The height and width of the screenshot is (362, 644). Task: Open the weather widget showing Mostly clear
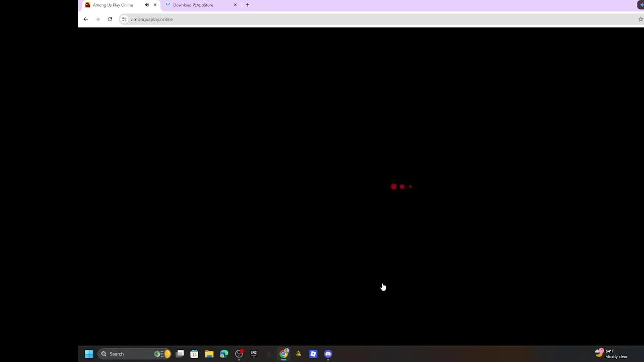611,354
